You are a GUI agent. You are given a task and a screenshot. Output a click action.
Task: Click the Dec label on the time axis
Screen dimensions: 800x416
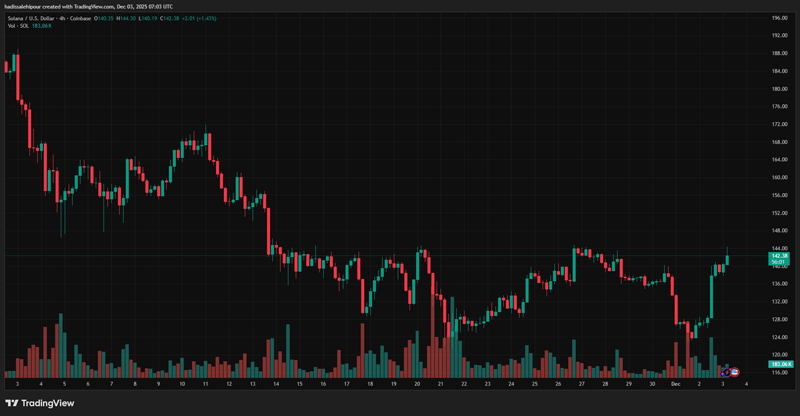tap(676, 383)
